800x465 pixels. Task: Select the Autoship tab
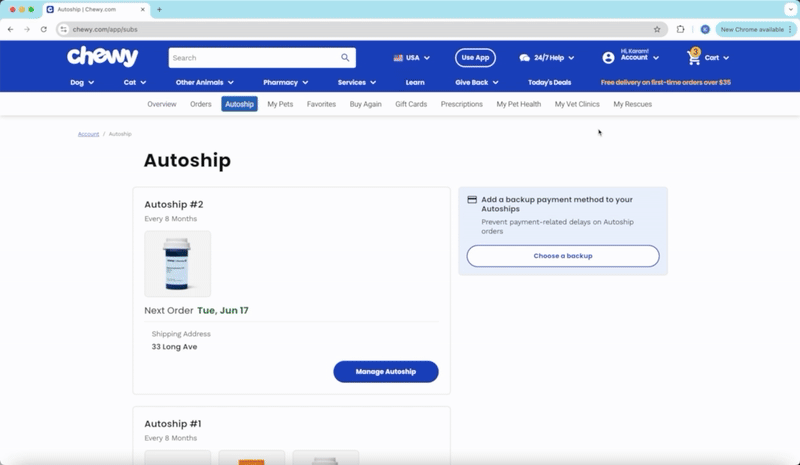click(239, 104)
